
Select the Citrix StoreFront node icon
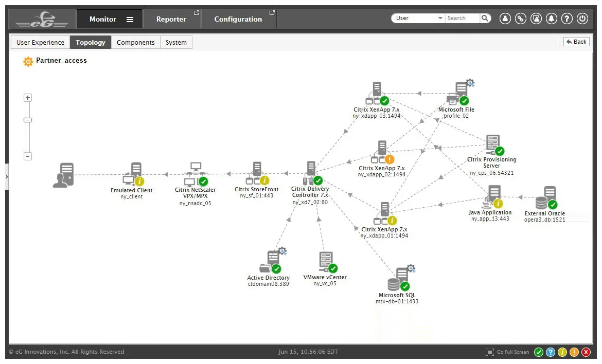point(257,173)
